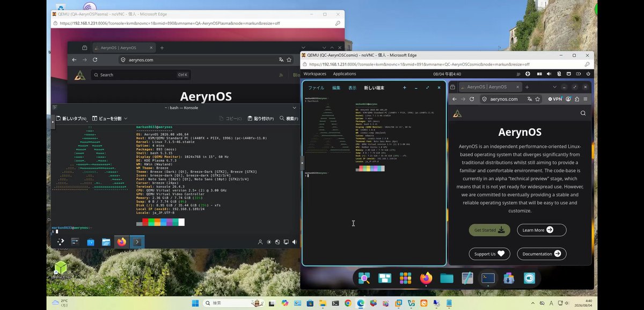Open Discover software store in Plasma taskbar
The height and width of the screenshot is (310, 644).
click(91, 242)
